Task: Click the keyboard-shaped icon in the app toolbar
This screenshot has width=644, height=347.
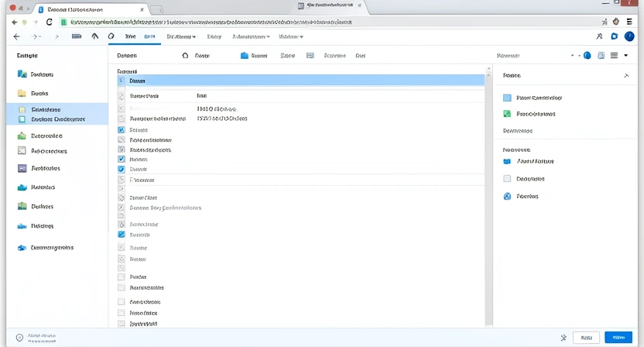Action: coord(77,36)
